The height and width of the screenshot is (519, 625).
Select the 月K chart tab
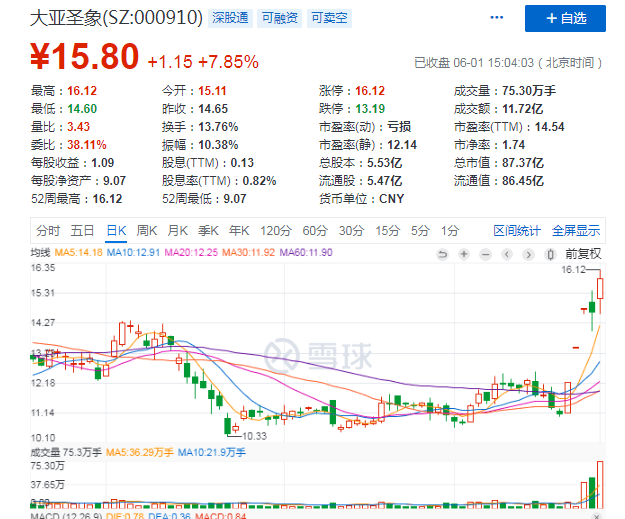[x=177, y=230]
